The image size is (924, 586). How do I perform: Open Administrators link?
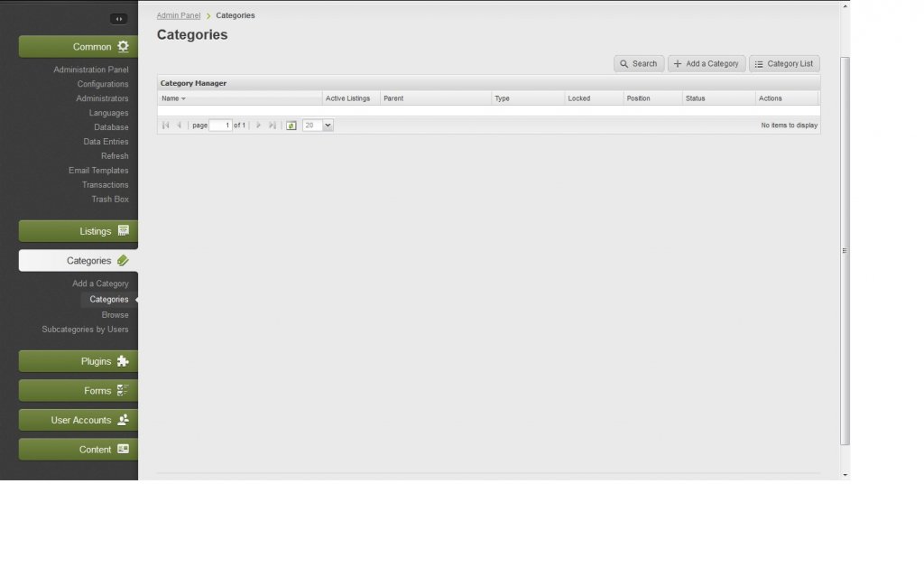[102, 98]
